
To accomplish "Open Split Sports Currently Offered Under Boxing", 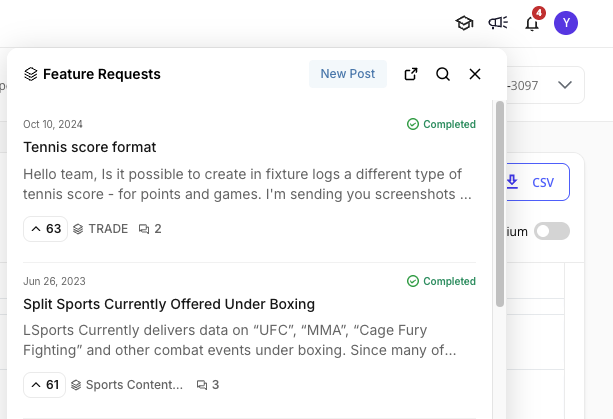I will (x=169, y=303).
